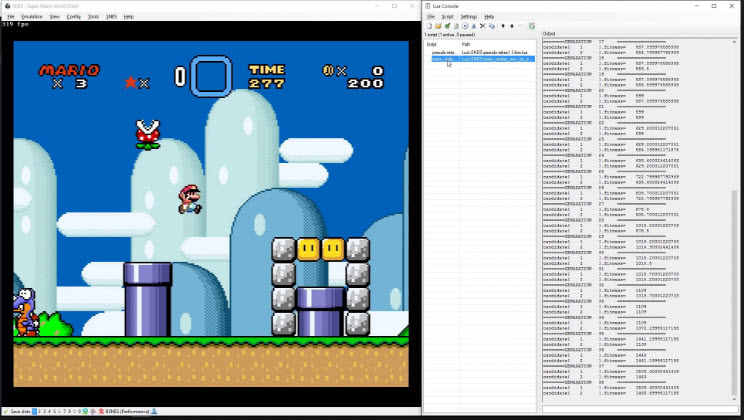Select save slot 1 in status bar
The width and height of the screenshot is (744, 420).
click(36, 411)
